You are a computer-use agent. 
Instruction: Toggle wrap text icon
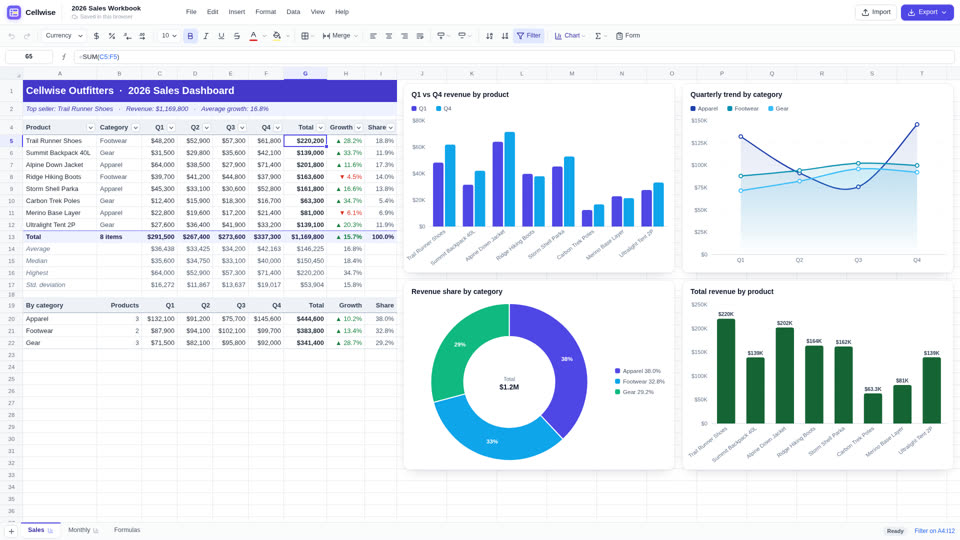(420, 36)
